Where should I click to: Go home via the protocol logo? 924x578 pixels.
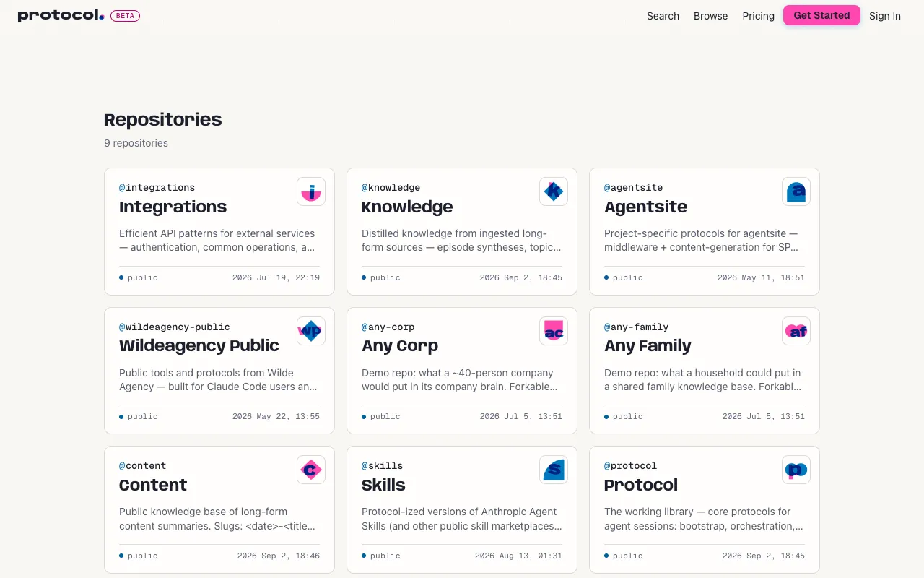pos(61,15)
